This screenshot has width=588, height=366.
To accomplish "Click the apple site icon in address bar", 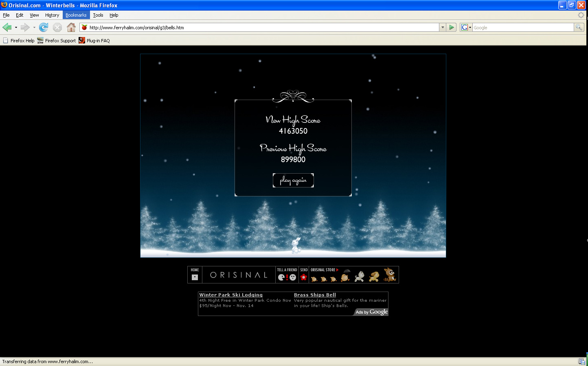I will pos(84,27).
